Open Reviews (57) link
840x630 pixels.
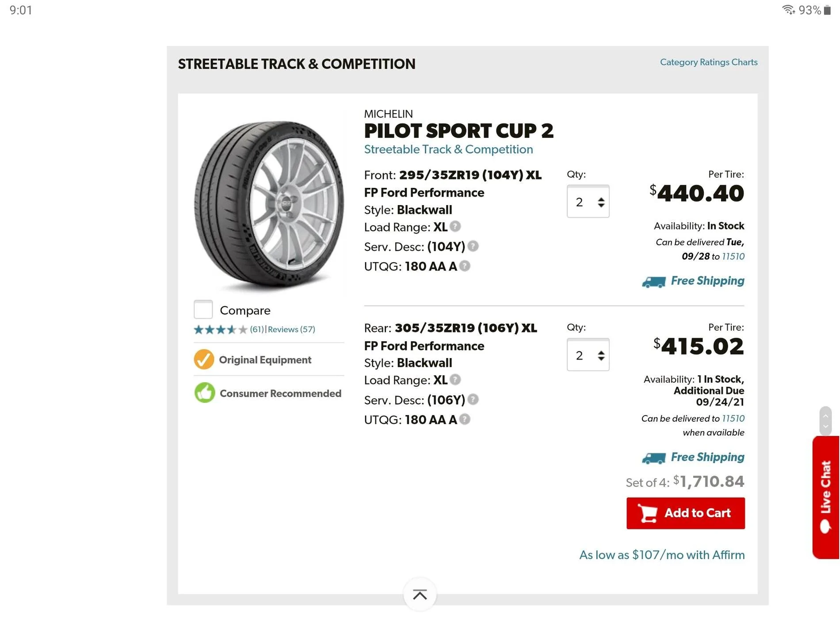coord(291,329)
